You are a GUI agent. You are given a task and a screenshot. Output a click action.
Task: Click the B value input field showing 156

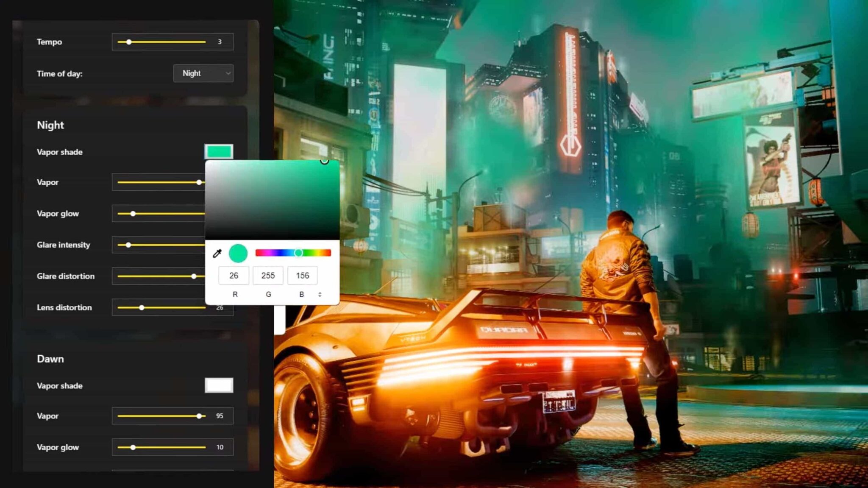[x=302, y=275]
